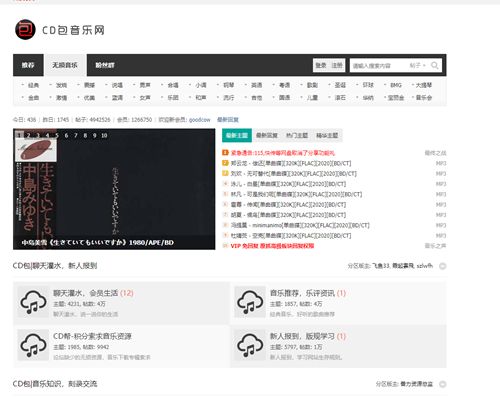Collapse the CD包|音乐知识 section round toggle
Screen dimensions: 500x398
point(442,384)
